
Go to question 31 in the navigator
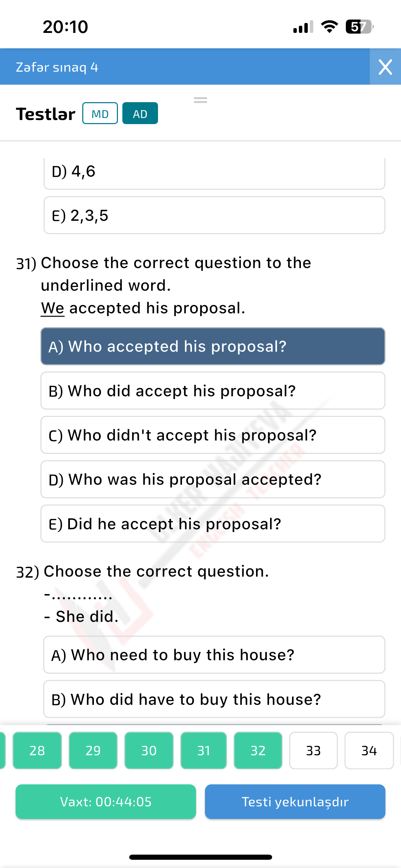(203, 751)
